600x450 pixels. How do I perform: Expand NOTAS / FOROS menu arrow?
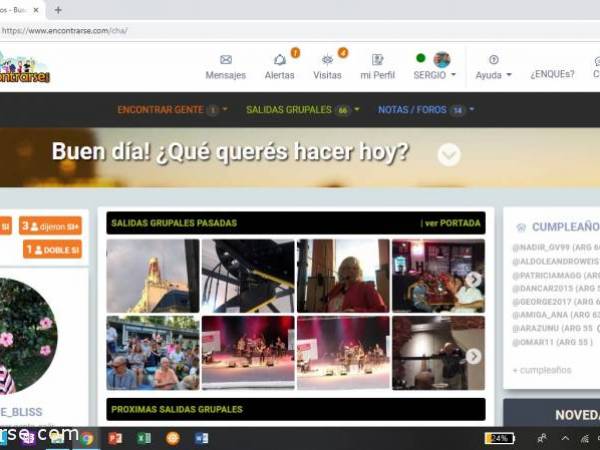pyautogui.click(x=471, y=109)
